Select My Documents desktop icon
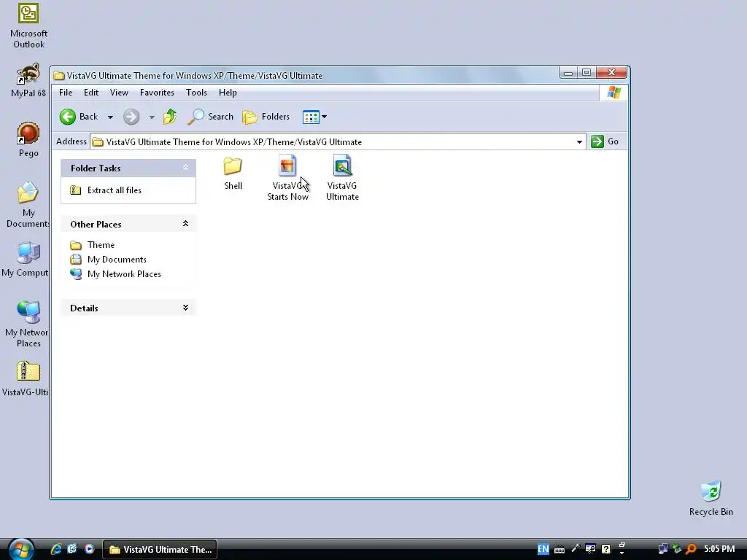The image size is (747, 560). 28,205
